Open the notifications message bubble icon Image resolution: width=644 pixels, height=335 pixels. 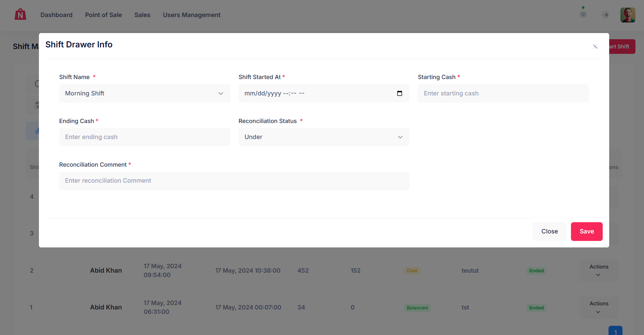(x=583, y=15)
